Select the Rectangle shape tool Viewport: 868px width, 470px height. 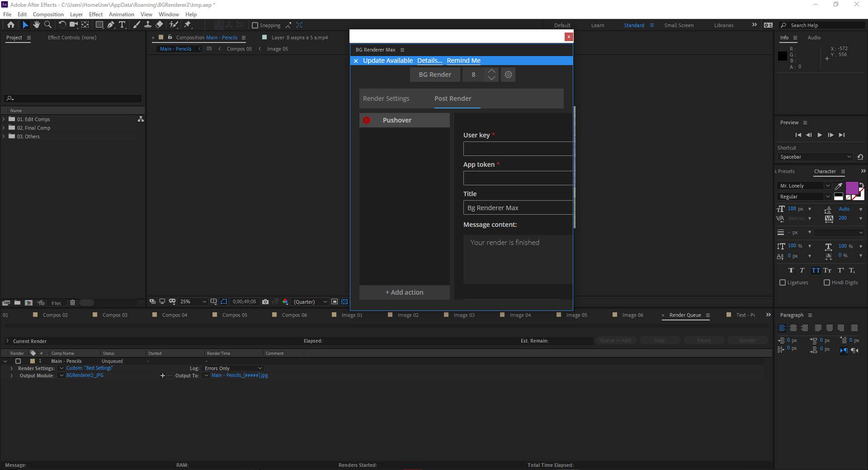click(99, 25)
